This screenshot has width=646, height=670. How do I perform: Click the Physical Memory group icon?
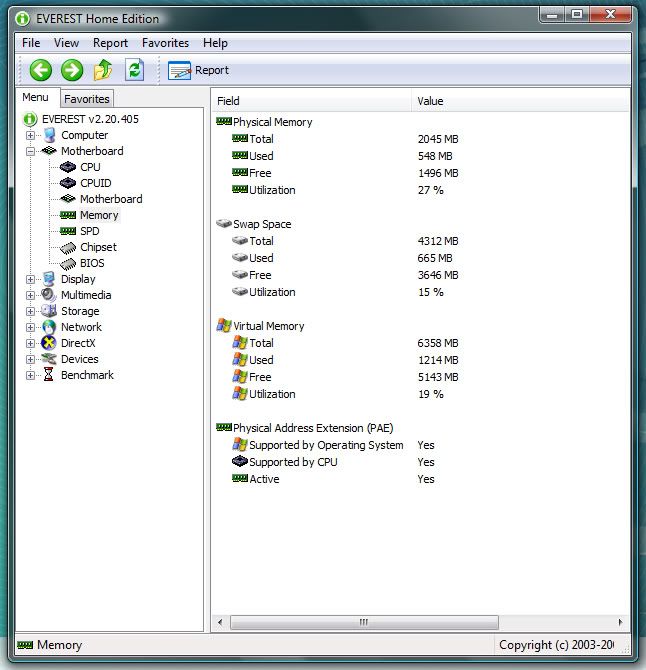[224, 121]
